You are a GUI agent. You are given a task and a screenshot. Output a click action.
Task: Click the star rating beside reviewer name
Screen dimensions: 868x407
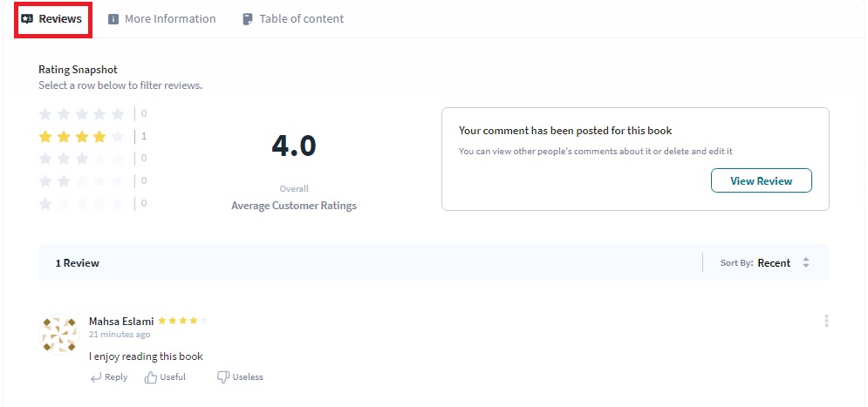[x=183, y=321]
